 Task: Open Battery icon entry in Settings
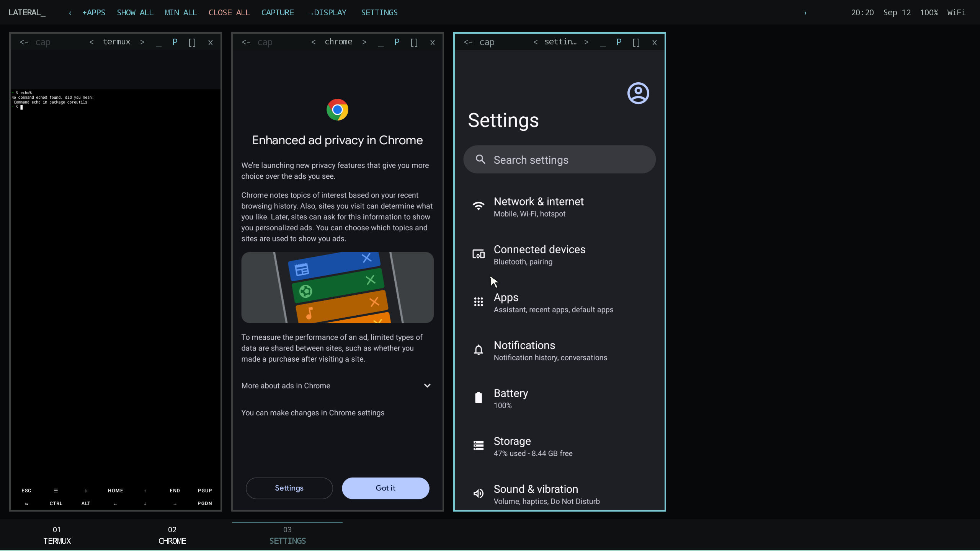click(479, 398)
